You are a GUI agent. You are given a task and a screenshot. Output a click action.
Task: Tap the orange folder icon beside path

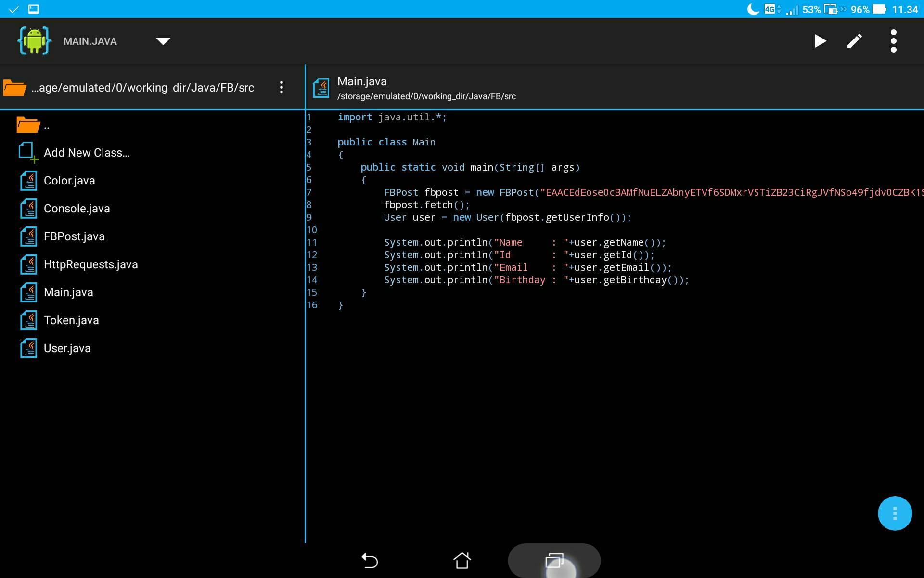click(x=14, y=88)
